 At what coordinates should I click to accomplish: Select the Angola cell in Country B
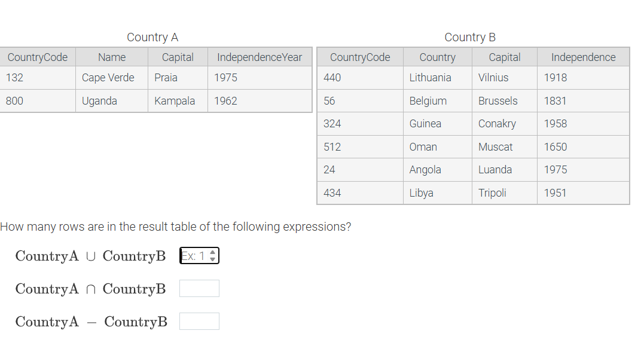point(437,170)
